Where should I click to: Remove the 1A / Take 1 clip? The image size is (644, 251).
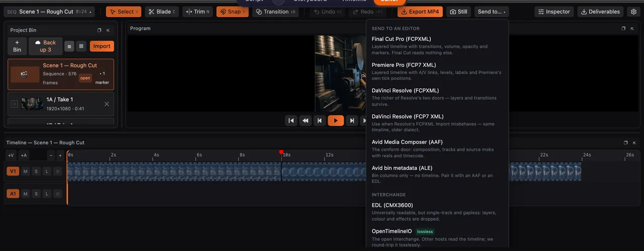107,104
